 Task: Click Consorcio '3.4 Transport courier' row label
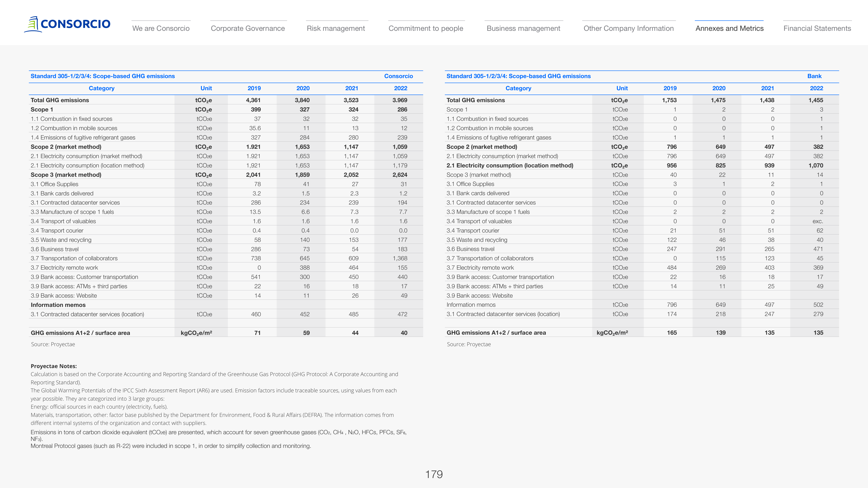click(x=57, y=231)
